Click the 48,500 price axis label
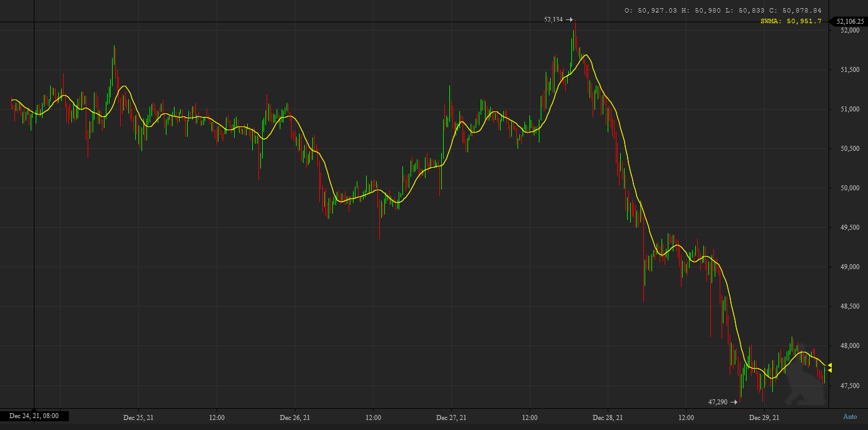Viewport: 868px width, 430px height. [x=851, y=307]
